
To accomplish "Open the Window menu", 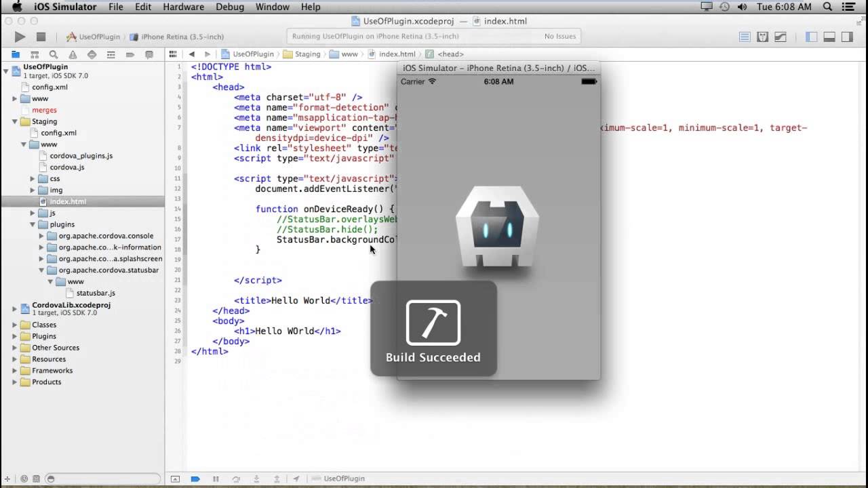I will (273, 7).
